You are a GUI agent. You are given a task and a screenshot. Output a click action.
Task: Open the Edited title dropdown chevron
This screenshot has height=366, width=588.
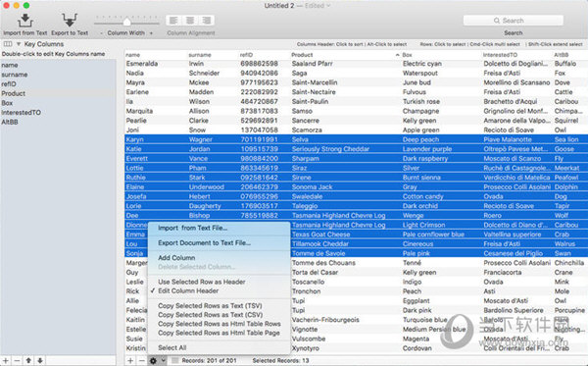[328, 6]
